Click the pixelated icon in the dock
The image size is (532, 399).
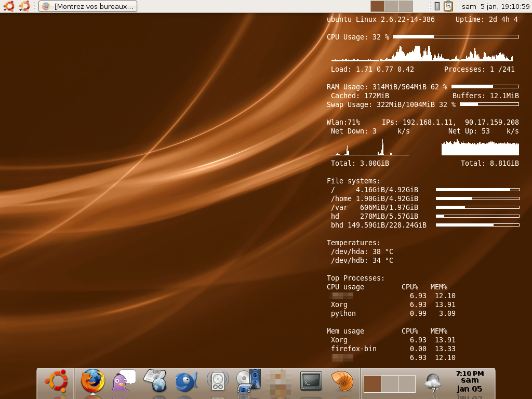pyautogui.click(x=280, y=381)
